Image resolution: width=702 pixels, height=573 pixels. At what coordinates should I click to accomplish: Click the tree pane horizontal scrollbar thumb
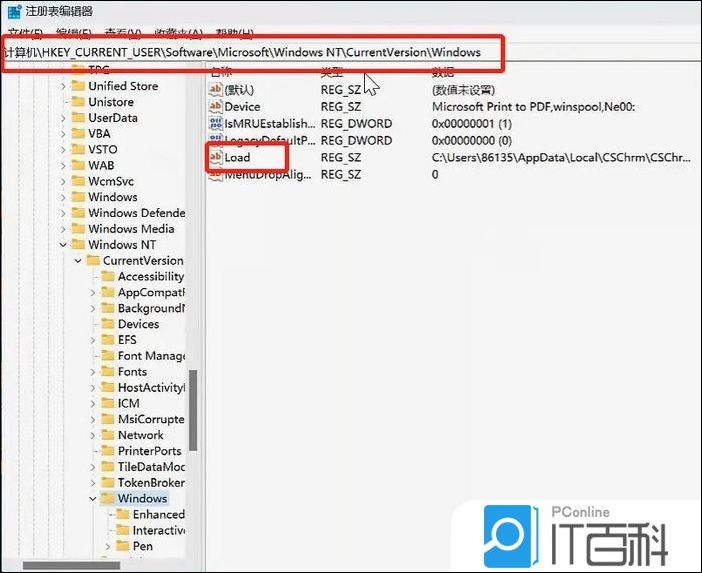pos(72,565)
